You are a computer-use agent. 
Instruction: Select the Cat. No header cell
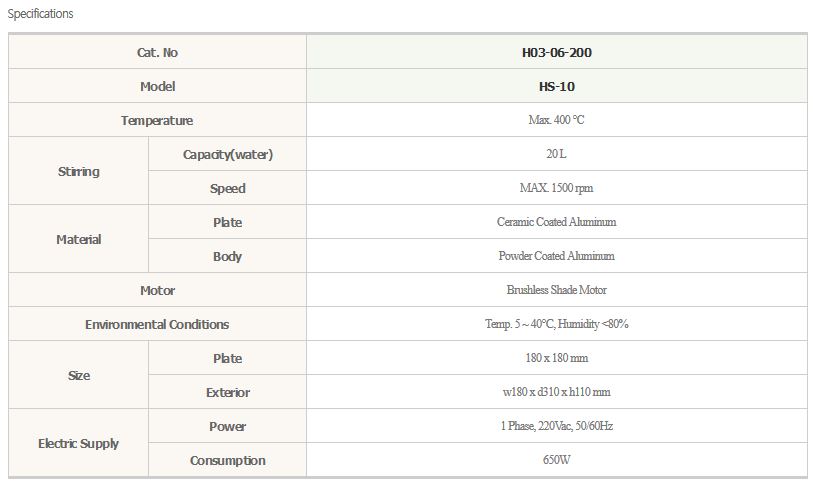pos(157,52)
